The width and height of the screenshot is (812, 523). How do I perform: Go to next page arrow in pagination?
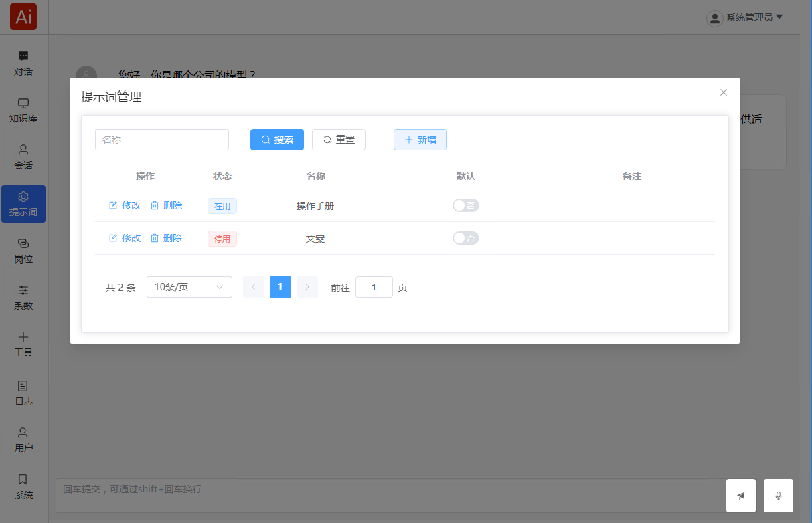(x=307, y=287)
